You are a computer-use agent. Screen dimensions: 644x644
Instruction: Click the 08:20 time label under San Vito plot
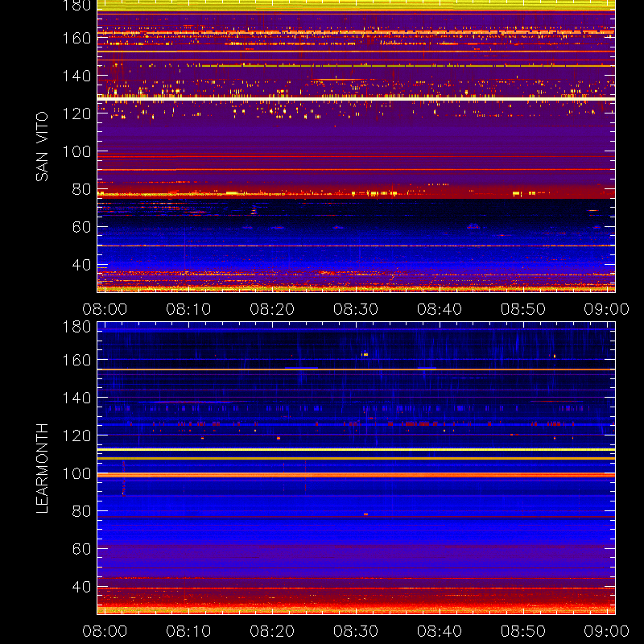pos(272,309)
